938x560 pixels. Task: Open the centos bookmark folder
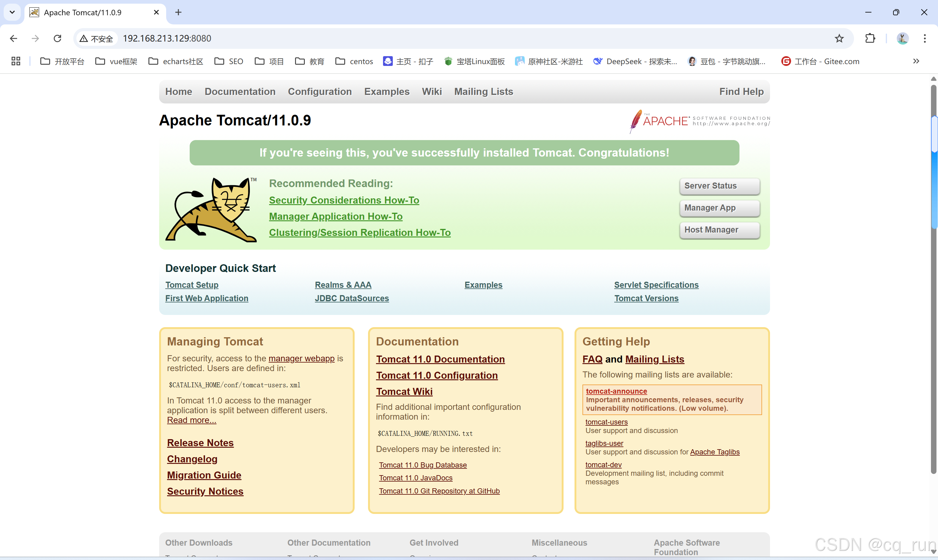coord(354,61)
